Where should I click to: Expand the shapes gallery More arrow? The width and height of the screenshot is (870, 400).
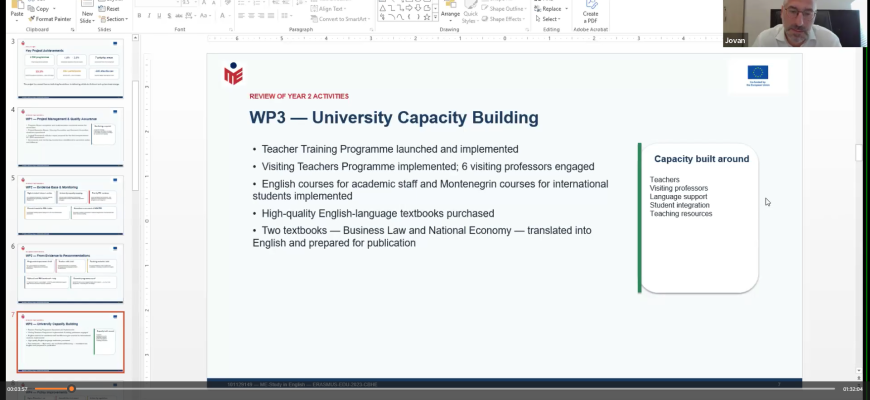pos(436,19)
